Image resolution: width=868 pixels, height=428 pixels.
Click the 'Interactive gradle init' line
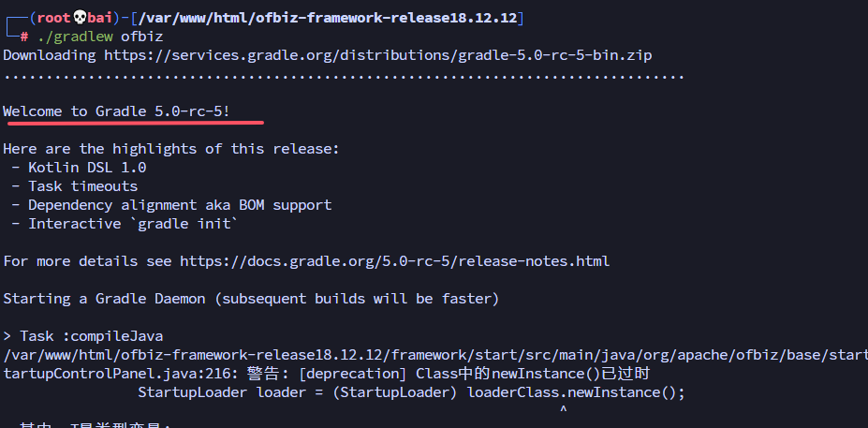[133, 224]
